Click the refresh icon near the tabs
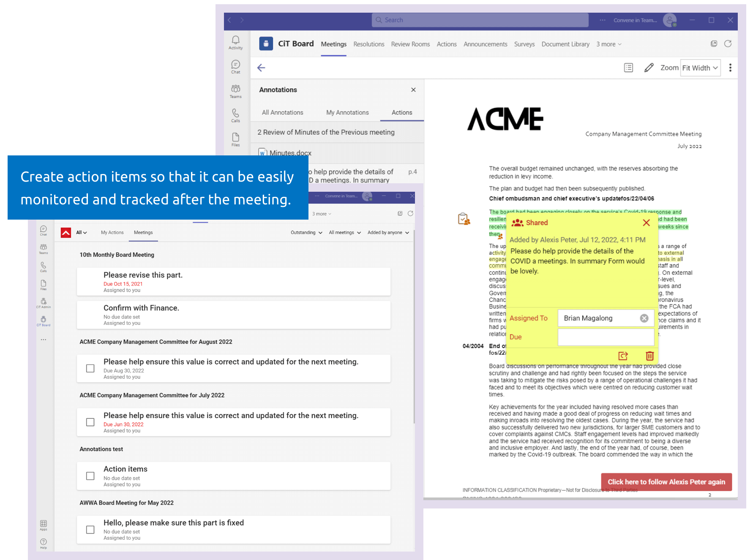Screen dimensions: 753x560 tap(728, 43)
